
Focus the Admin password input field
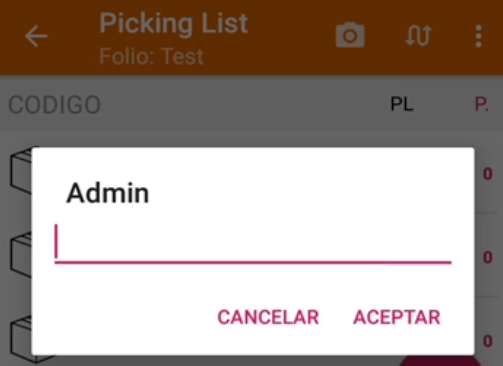253,243
